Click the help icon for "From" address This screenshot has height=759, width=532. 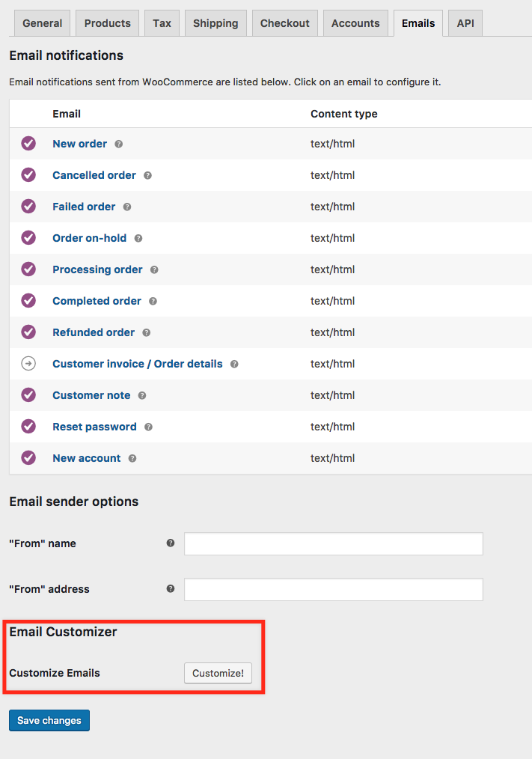171,588
